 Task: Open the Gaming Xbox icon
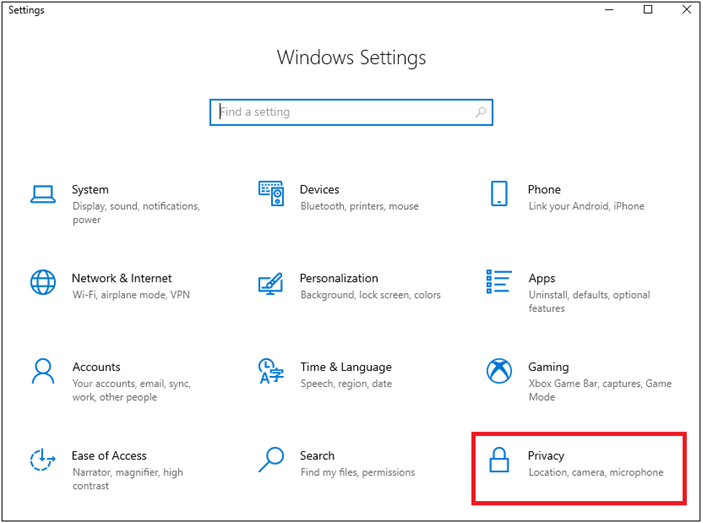click(x=499, y=371)
